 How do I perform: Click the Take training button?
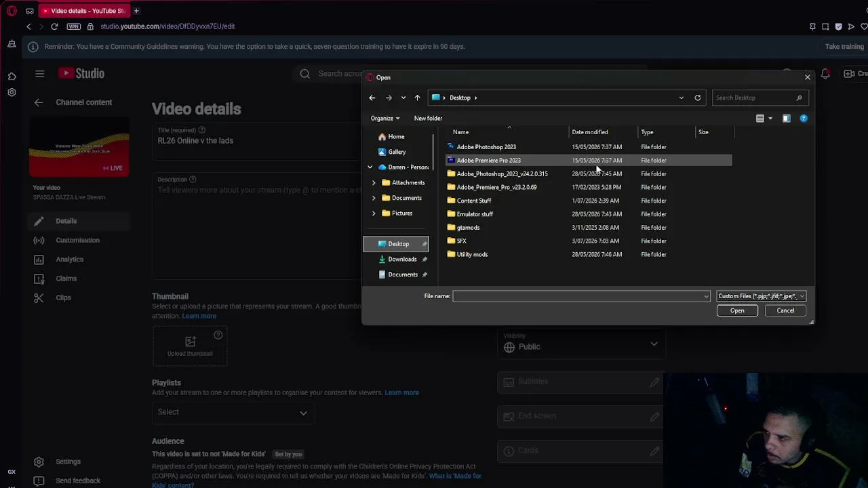pyautogui.click(x=844, y=47)
